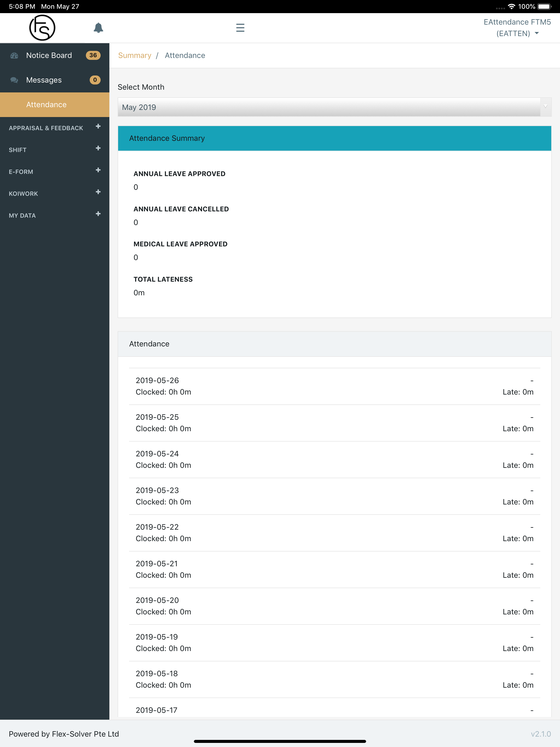Open APPRAISAL & FEEDBACK menu label
This screenshot has height=747, width=560.
[x=46, y=128]
